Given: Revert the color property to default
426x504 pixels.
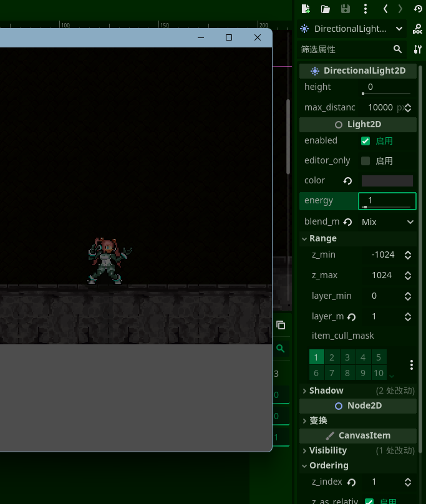Looking at the screenshot, I should pyautogui.click(x=348, y=181).
